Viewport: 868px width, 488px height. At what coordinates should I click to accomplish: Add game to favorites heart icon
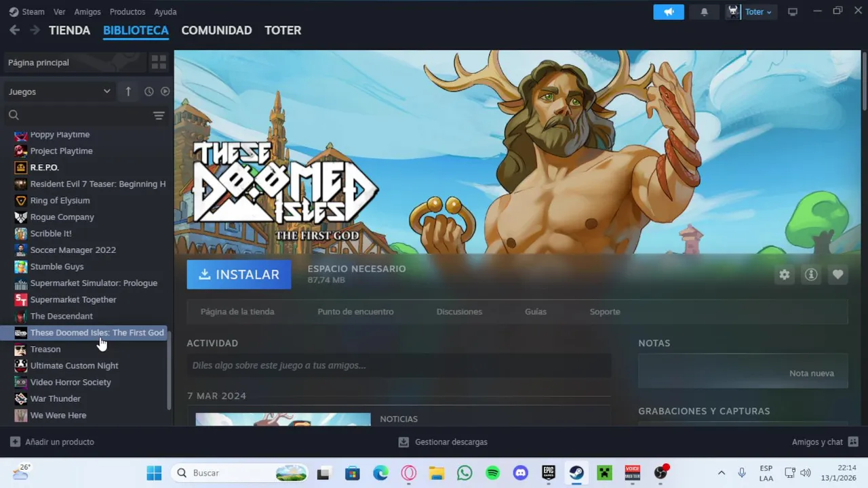click(x=838, y=274)
